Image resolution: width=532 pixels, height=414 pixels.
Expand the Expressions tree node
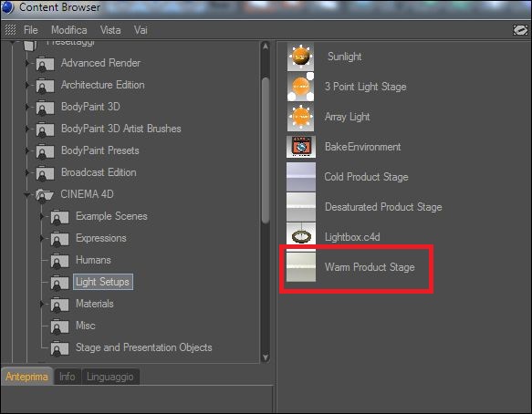tap(42, 238)
